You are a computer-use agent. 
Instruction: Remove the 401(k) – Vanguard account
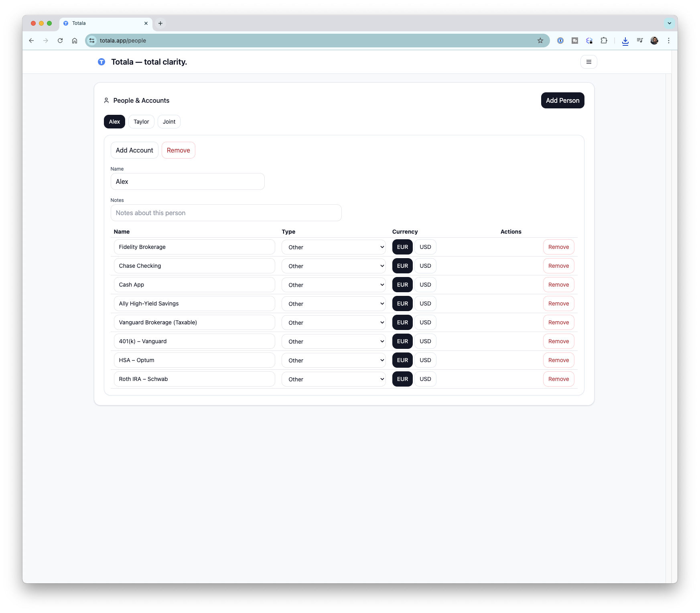558,341
